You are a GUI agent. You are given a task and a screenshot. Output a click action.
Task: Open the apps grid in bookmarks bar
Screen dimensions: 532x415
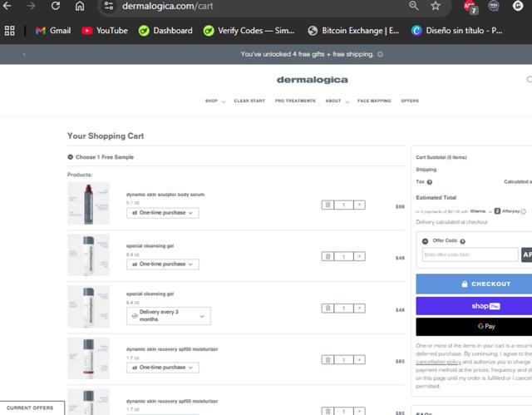click(x=9, y=31)
